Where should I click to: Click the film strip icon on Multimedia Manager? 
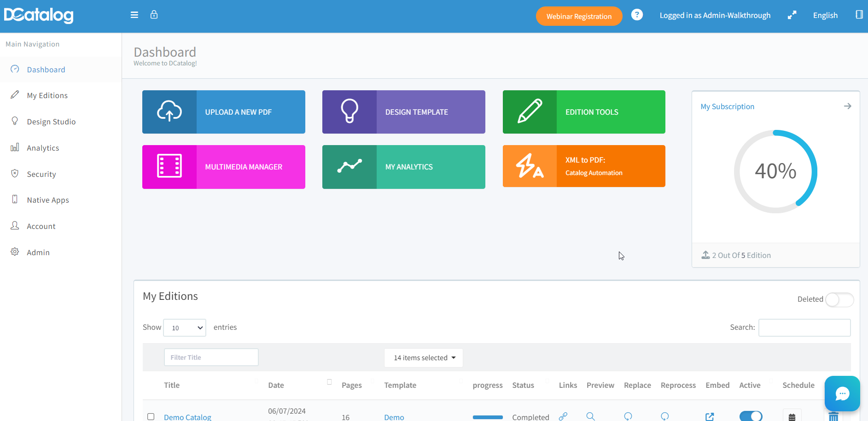click(169, 166)
